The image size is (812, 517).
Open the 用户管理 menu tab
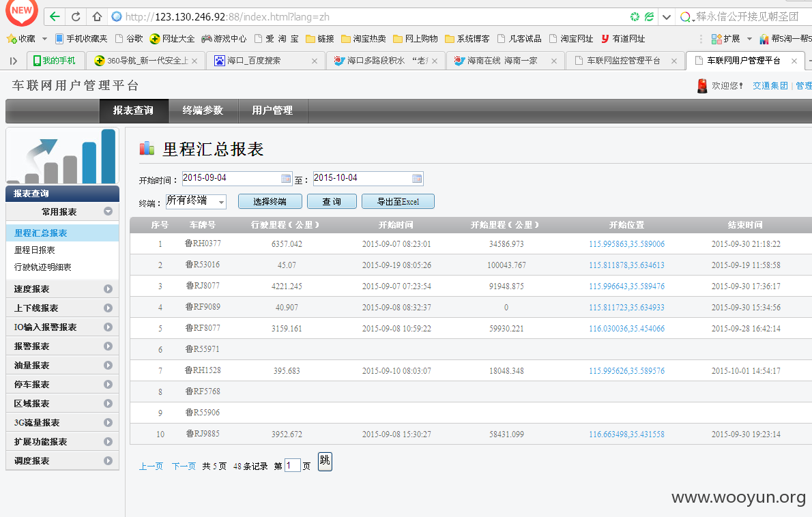click(x=272, y=110)
